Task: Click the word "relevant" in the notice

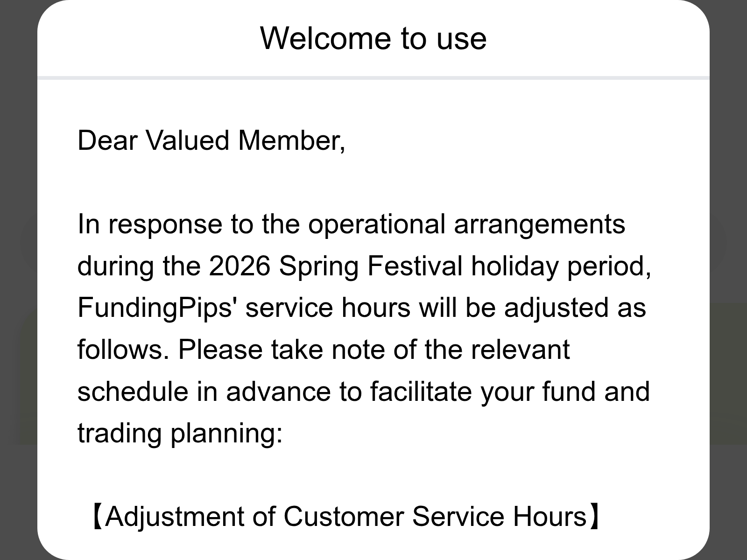Action: (520, 349)
